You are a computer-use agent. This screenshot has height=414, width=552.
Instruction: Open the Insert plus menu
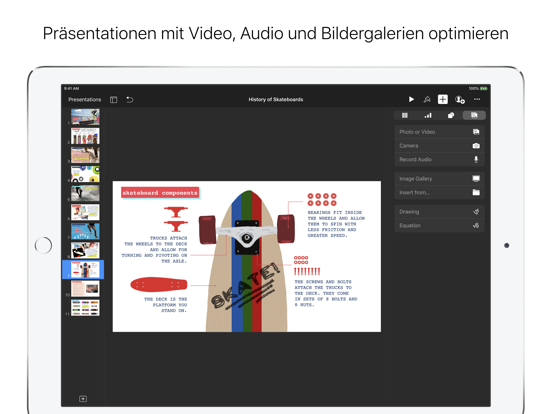coord(443,99)
